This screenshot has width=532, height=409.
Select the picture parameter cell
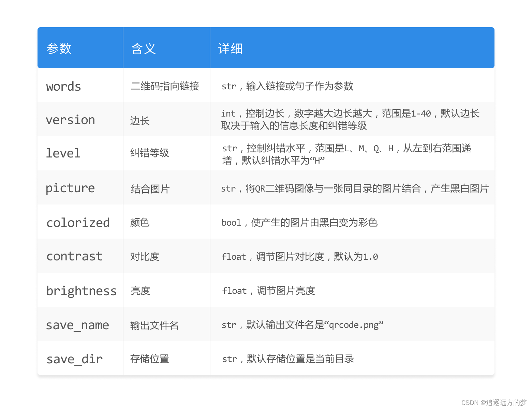point(80,187)
